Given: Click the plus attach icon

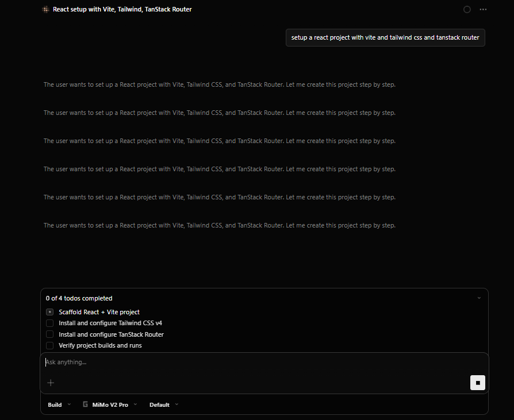Looking at the screenshot, I should pos(51,383).
